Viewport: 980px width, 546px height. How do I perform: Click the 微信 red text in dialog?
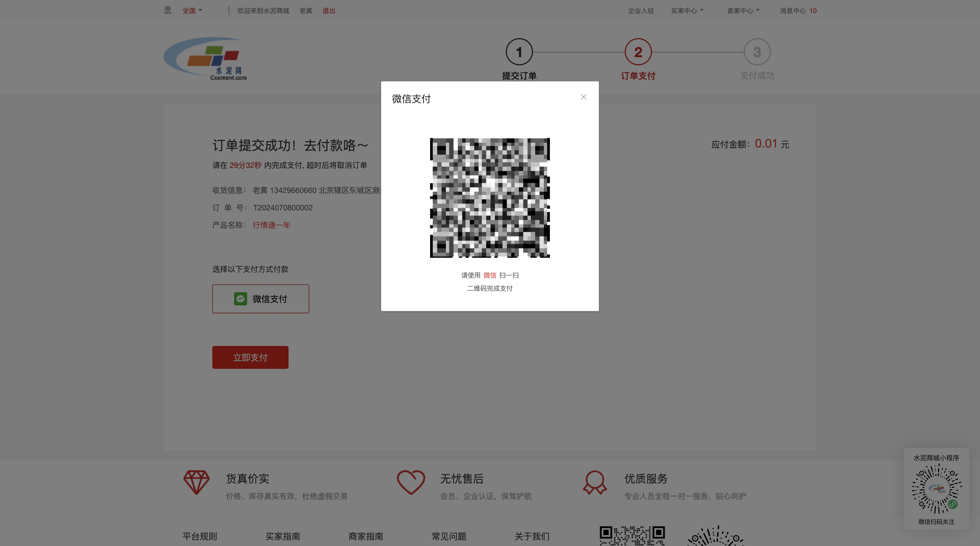coord(490,275)
